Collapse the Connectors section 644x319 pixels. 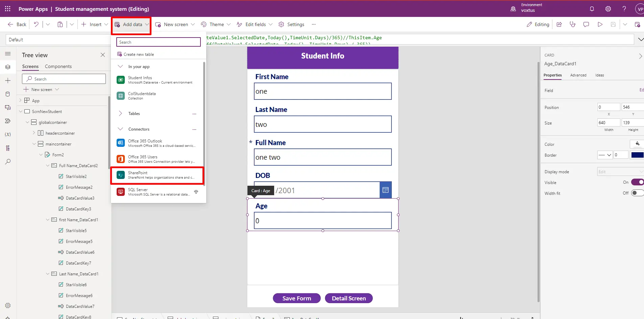coord(120,129)
